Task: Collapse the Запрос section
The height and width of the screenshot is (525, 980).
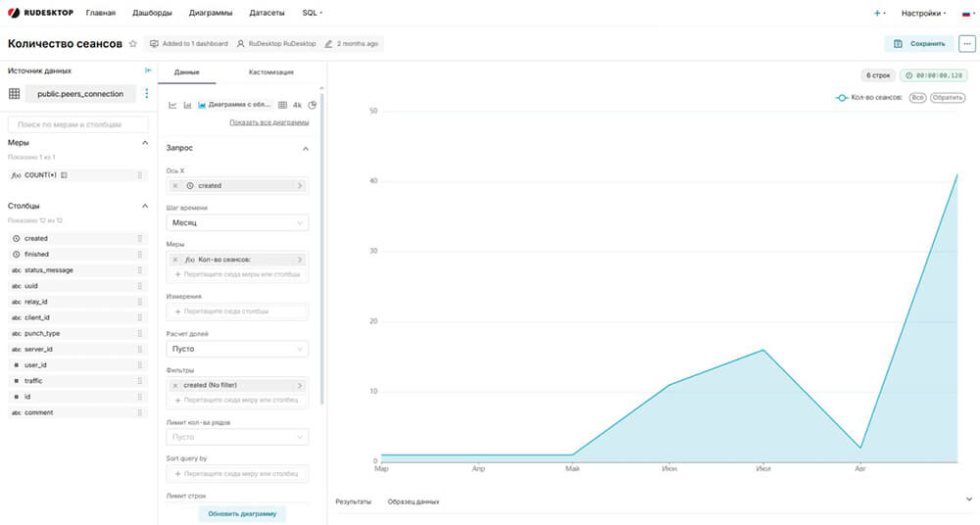Action: pos(306,149)
